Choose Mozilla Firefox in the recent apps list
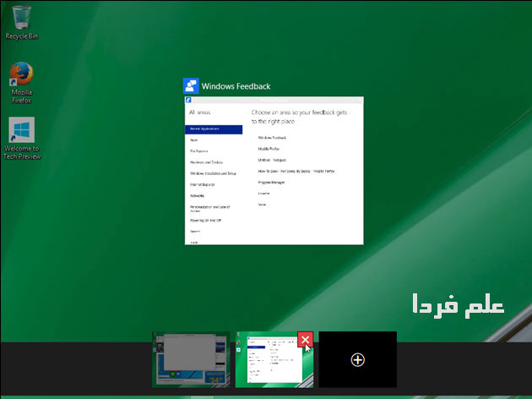 pyautogui.click(x=269, y=148)
